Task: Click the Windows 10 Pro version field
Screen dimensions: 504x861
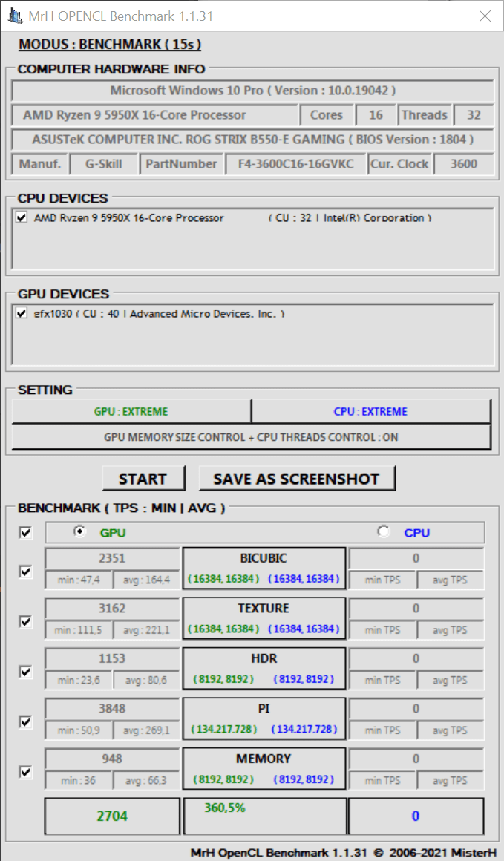Action: tap(252, 91)
